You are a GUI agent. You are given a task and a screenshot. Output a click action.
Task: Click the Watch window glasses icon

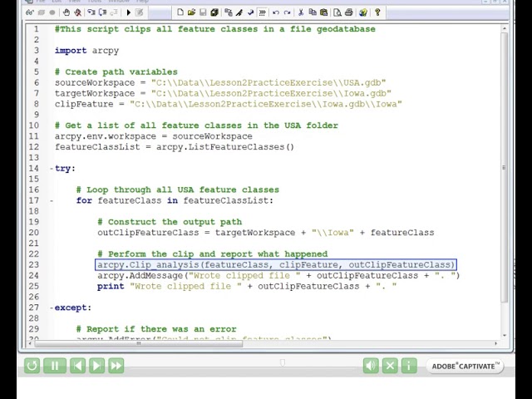click(30, 12)
